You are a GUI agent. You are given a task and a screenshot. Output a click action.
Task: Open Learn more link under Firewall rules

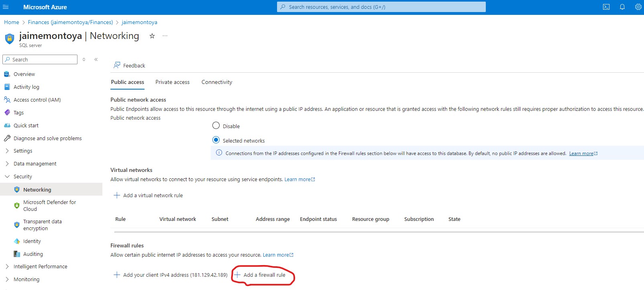(x=278, y=255)
